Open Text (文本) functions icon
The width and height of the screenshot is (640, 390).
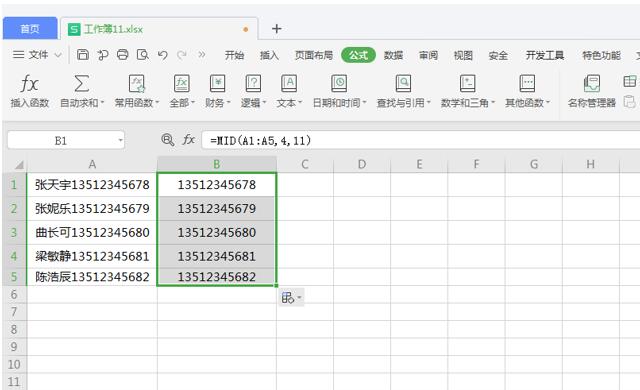coord(289,84)
